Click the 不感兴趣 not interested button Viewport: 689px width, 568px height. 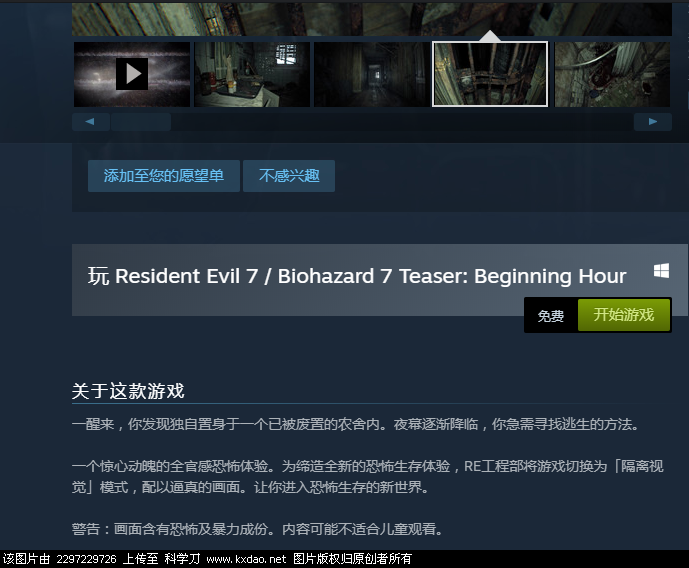click(289, 176)
